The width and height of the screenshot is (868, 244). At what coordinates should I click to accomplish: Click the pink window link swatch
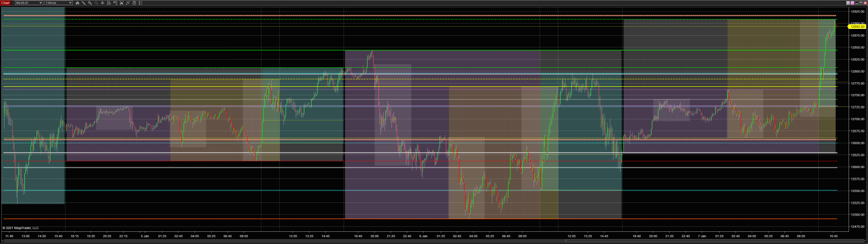[x=852, y=3]
